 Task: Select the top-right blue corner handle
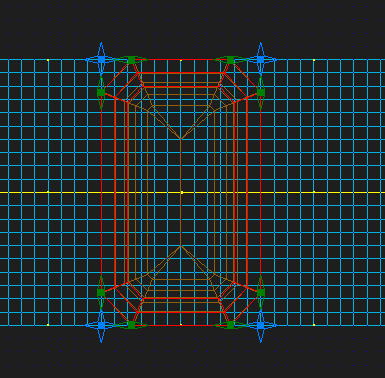point(261,60)
